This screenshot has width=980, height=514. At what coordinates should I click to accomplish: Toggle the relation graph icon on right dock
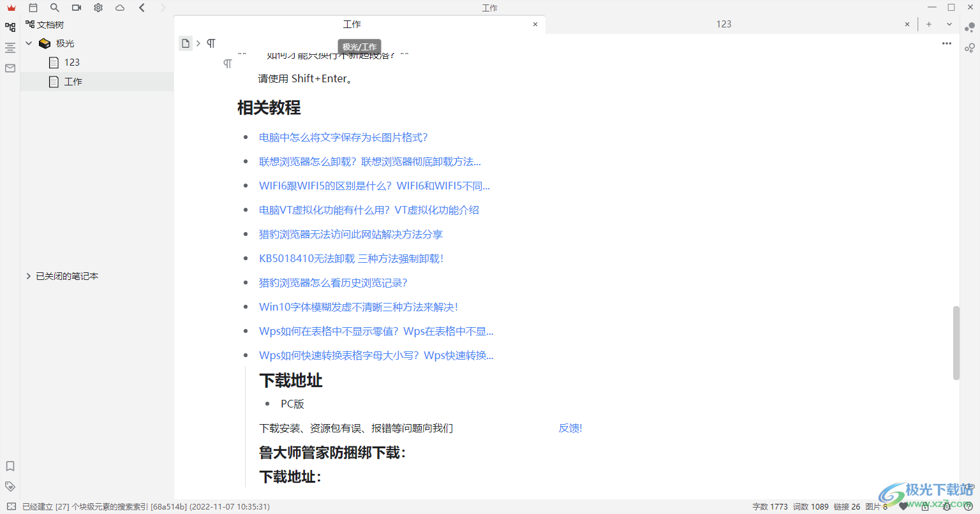coord(970,47)
